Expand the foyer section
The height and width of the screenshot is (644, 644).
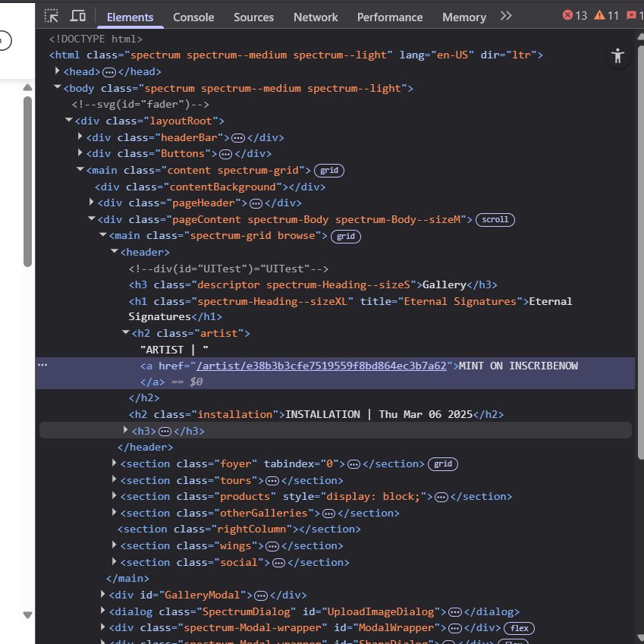click(115, 463)
